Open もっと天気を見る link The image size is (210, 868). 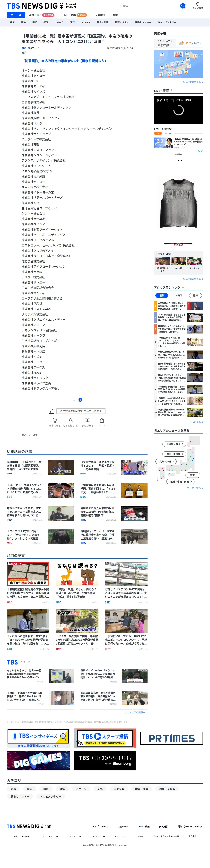192,82
